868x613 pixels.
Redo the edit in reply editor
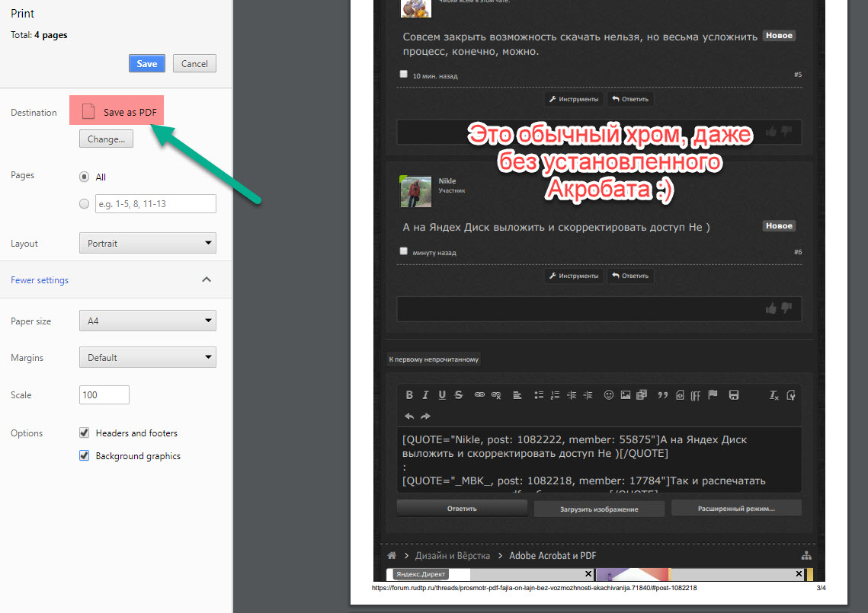click(x=425, y=416)
